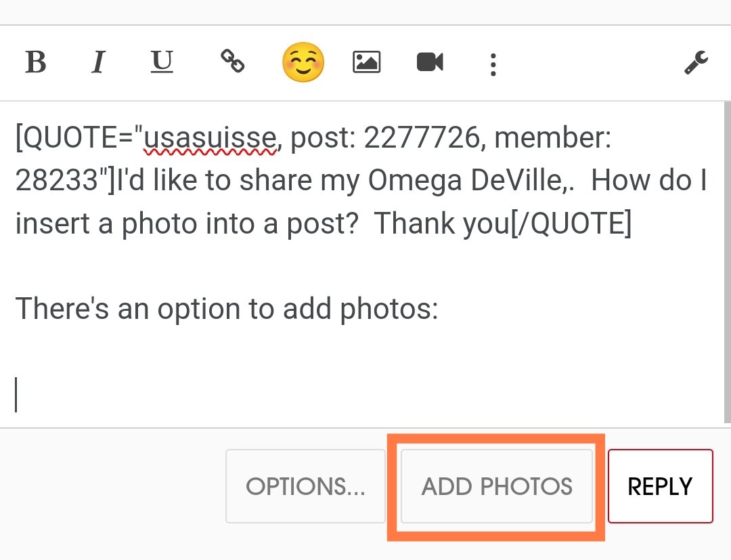Toggle bold text formatting
Screen dimensions: 731x560
[x=36, y=63]
